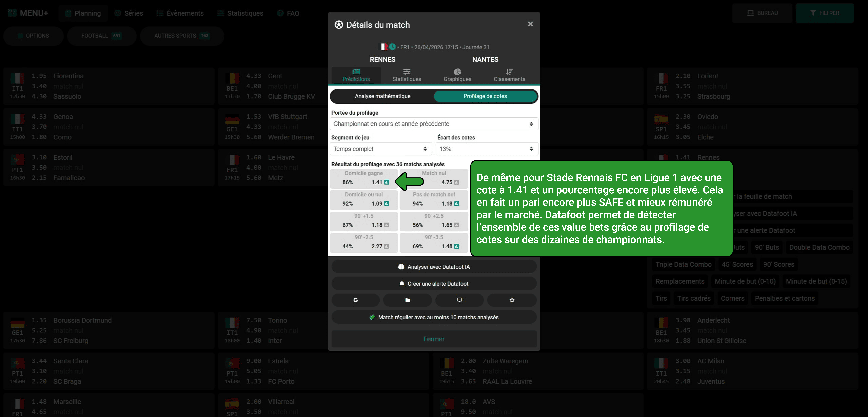Open the Fiorentina vs Sassuolo match card
This screenshot has height=417, width=868.
tap(109, 86)
